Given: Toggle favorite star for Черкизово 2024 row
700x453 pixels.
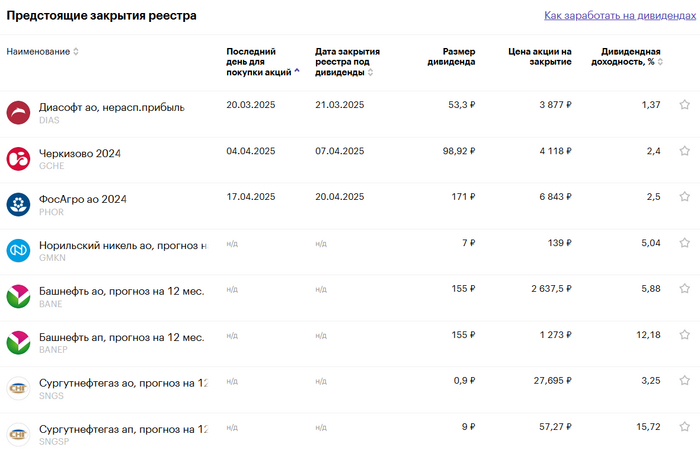Looking at the screenshot, I should point(685,151).
